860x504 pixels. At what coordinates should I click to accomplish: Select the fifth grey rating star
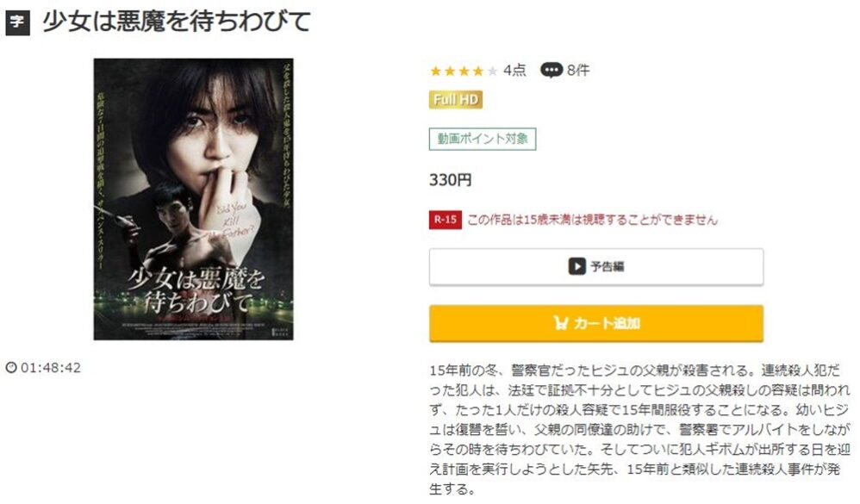coord(493,71)
